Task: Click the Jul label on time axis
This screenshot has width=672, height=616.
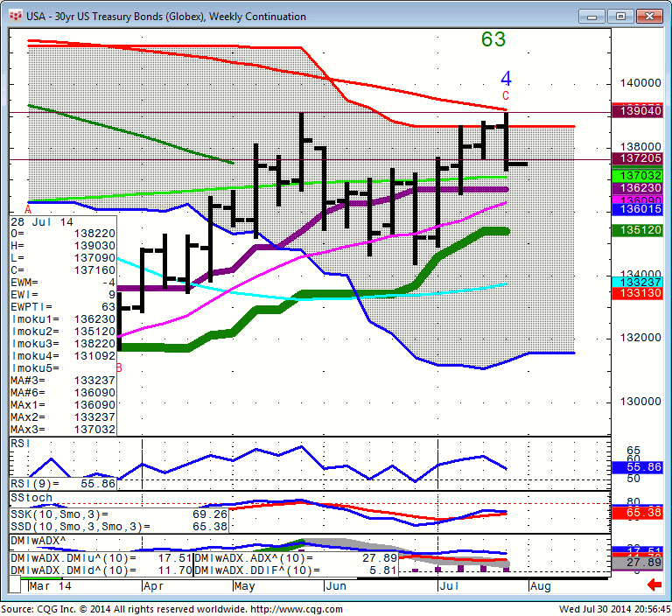Action: 449,586
